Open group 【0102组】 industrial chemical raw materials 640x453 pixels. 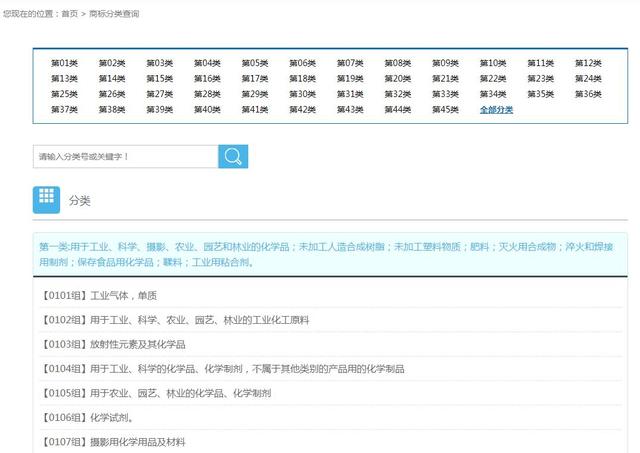[x=176, y=320]
